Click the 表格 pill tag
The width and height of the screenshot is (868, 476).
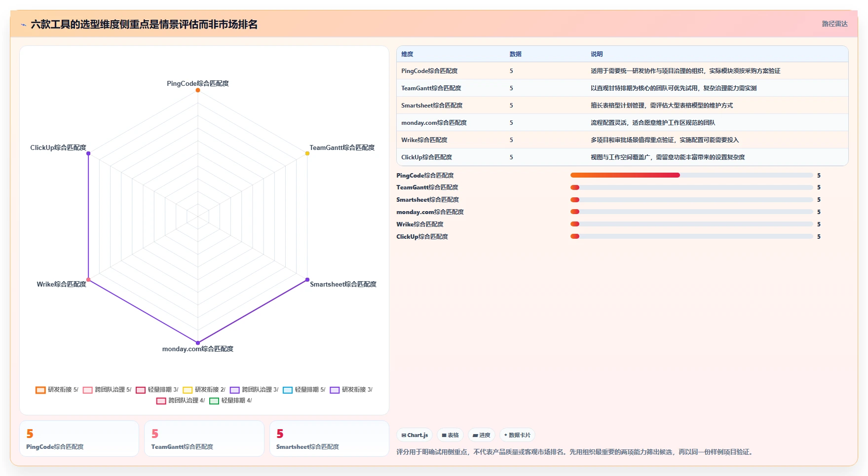tap(450, 435)
